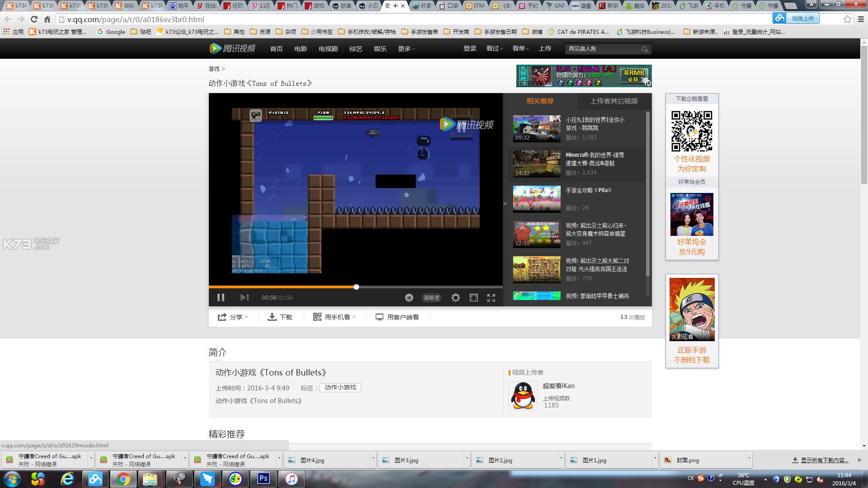Image resolution: width=868 pixels, height=488 pixels.
Task: Expand options for 封面.png download
Action: click(x=749, y=459)
